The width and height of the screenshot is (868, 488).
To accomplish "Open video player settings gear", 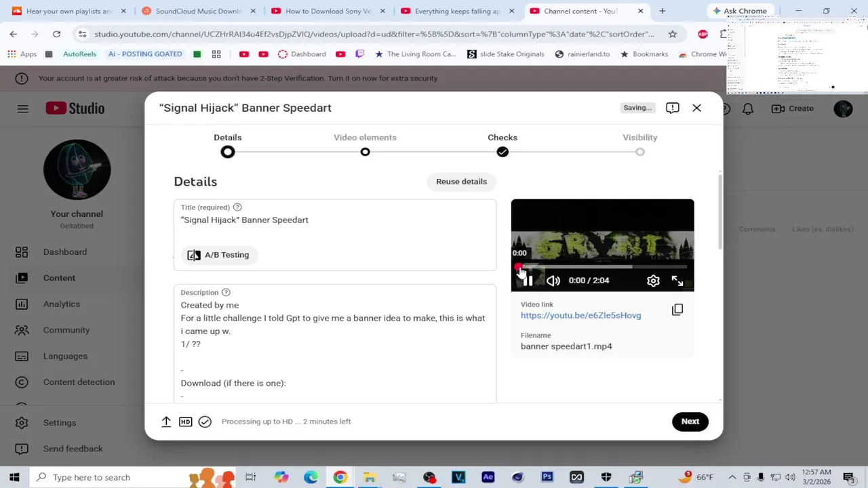I will tap(653, 281).
